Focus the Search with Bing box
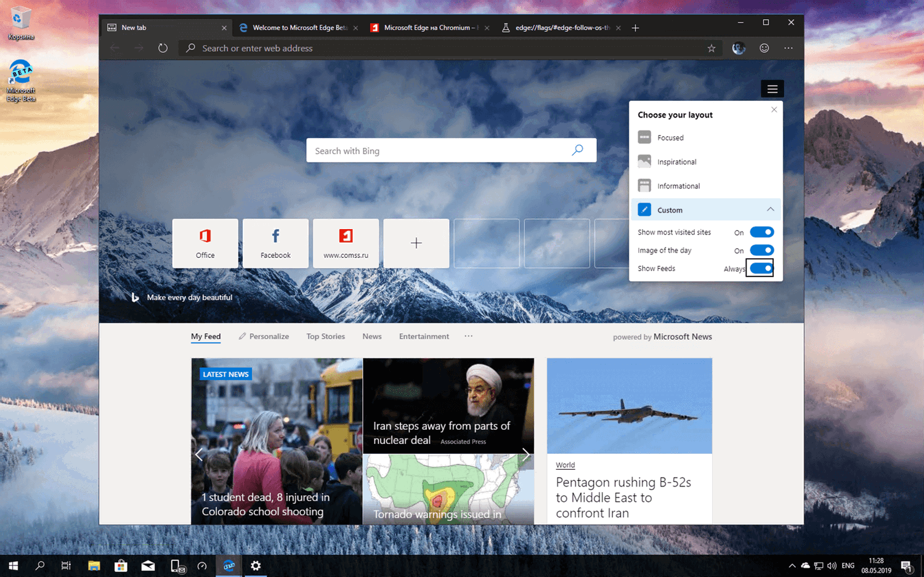The height and width of the screenshot is (577, 924). click(x=451, y=150)
